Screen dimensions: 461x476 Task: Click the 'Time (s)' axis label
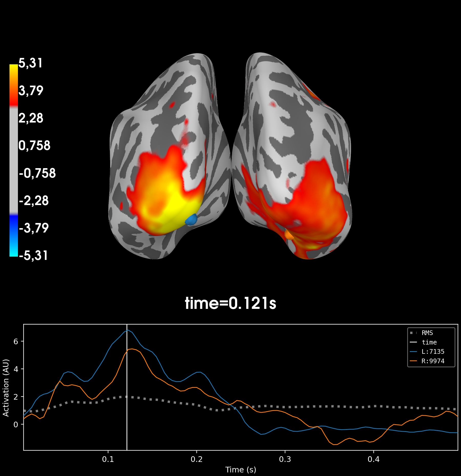[240, 470]
